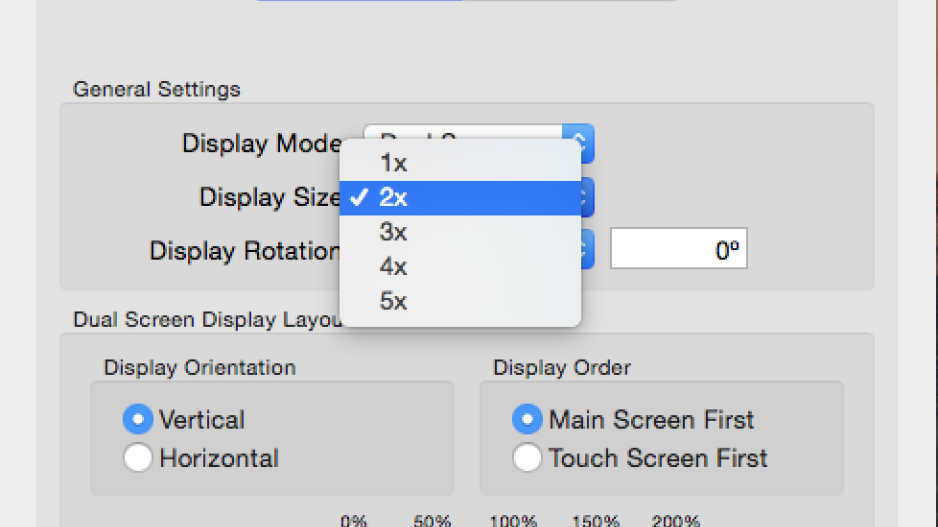Click the General Settings heading

tap(157, 90)
